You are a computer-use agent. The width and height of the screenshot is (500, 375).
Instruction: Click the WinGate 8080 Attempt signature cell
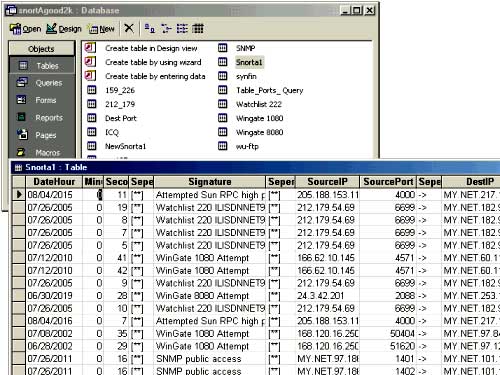[210, 296]
